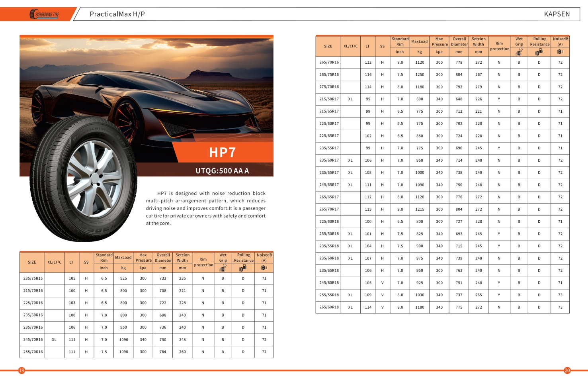Select the '225/60R17' size cell
Viewport: 588px width, 380px height.
click(x=329, y=123)
